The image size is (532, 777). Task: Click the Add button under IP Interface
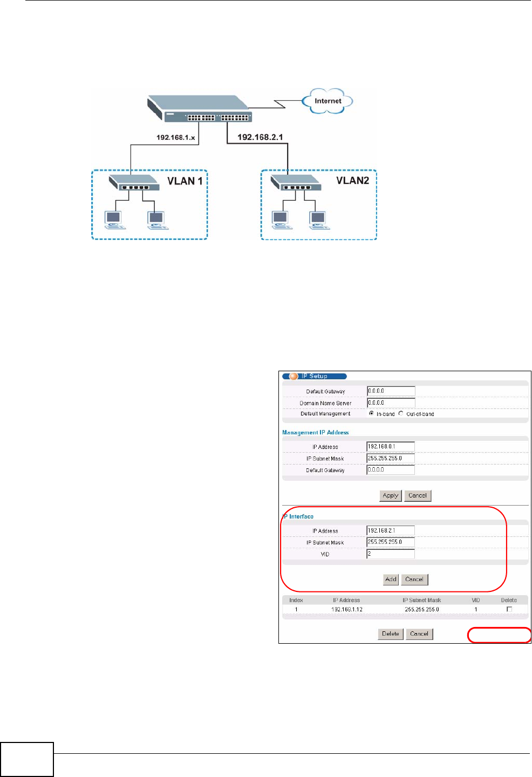coord(391,580)
